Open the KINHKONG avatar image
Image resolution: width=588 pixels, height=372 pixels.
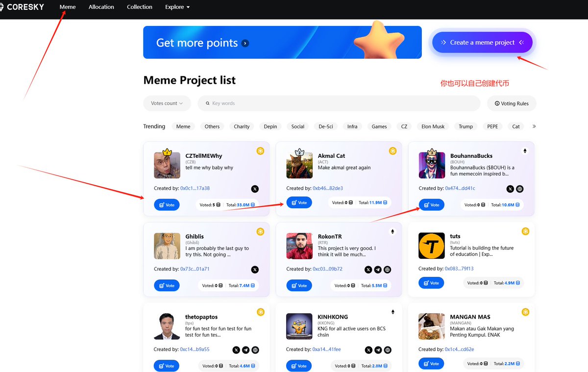point(299,326)
